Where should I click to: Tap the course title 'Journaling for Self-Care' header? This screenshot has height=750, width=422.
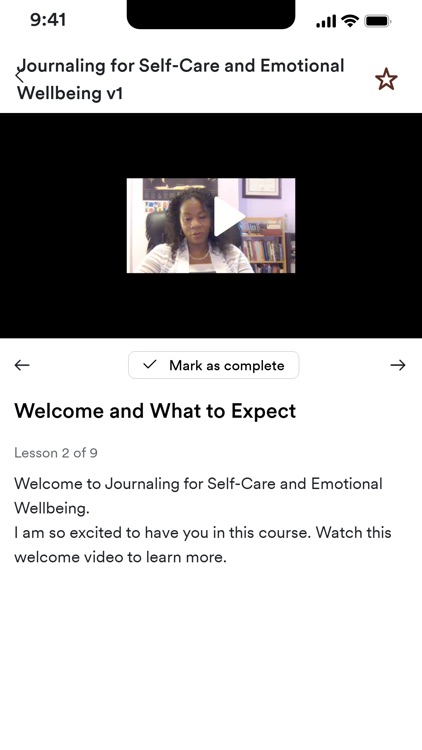click(181, 79)
